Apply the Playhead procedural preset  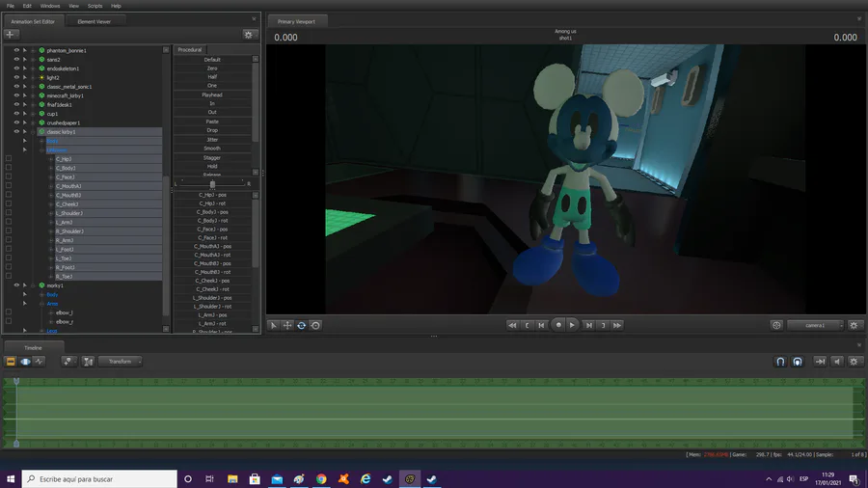(x=212, y=95)
